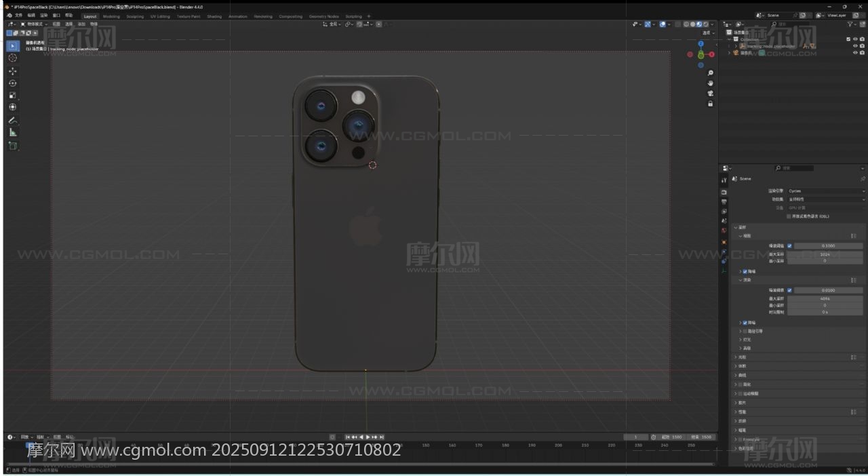Open the Tool properties tab icon
The height and width of the screenshot is (476, 868).
click(x=724, y=180)
